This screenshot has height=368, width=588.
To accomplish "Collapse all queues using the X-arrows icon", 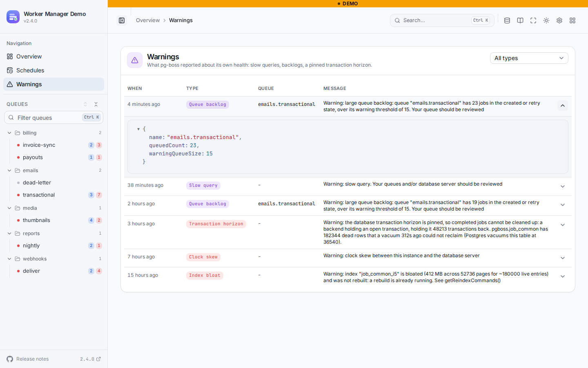I will click(96, 104).
